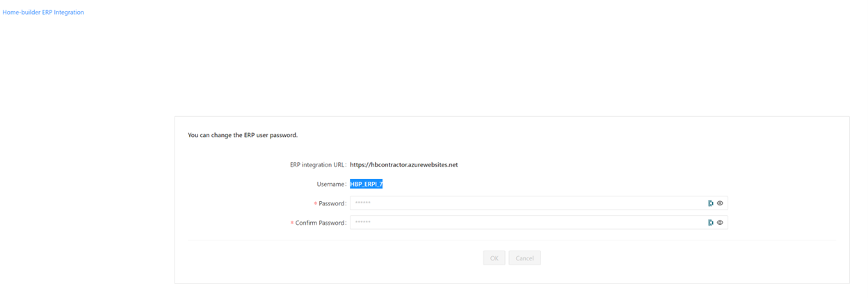Cancel the ERP password change
This screenshot has height=298, width=868.
524,258
